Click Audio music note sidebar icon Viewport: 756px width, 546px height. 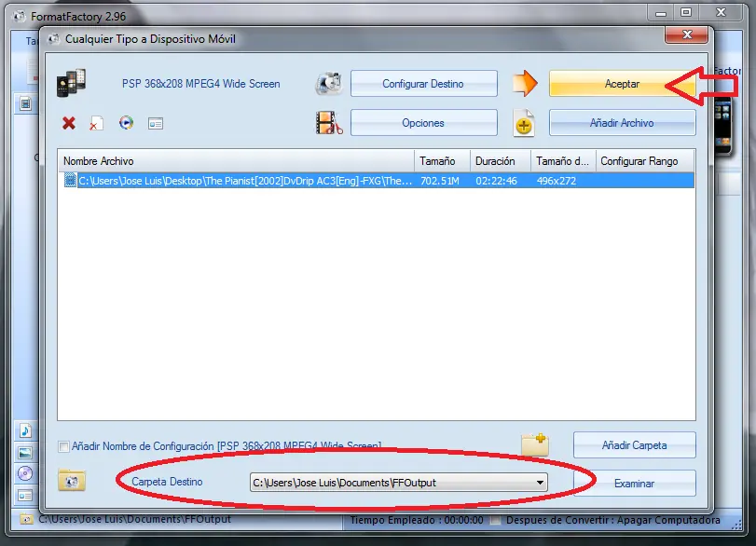coord(25,430)
